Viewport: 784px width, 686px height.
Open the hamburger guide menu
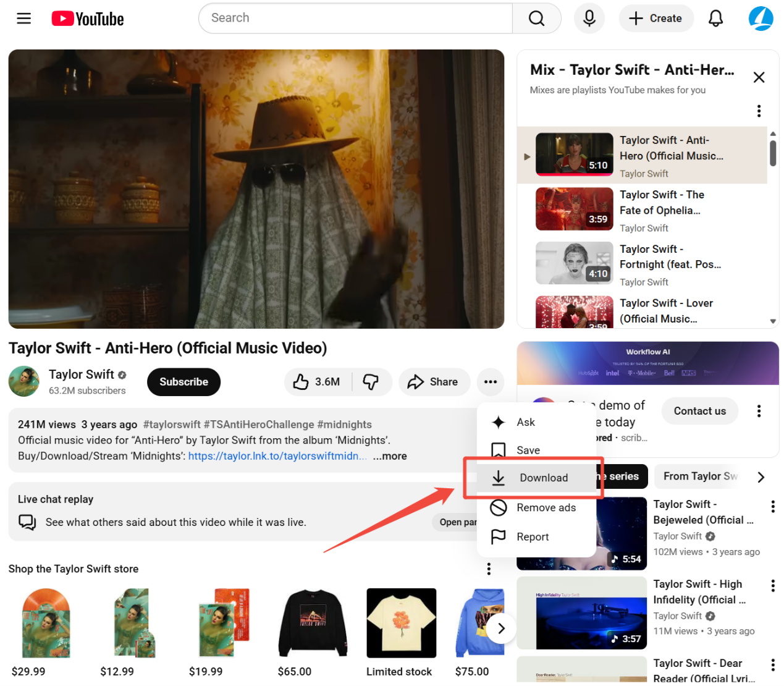24,19
